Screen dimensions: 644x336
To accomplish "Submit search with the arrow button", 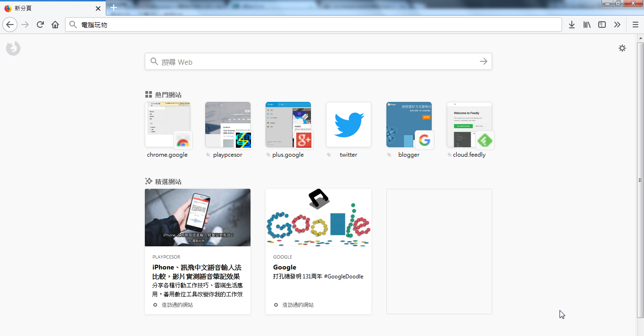I will pos(484,61).
